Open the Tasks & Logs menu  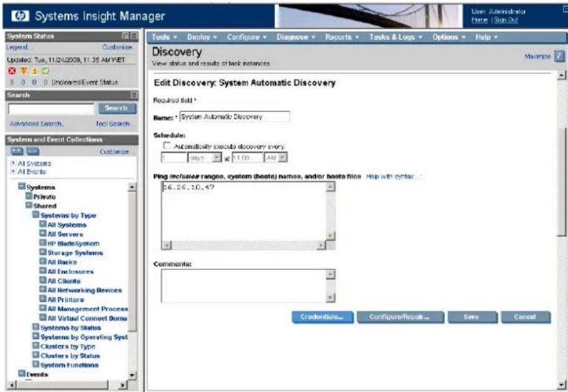pyautogui.click(x=395, y=37)
